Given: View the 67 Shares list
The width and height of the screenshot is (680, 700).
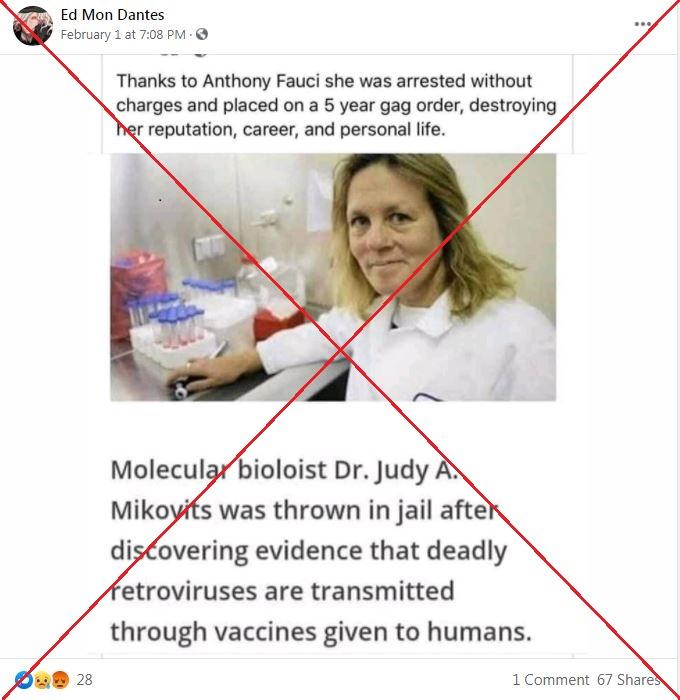Looking at the screenshot, I should pos(629,679).
